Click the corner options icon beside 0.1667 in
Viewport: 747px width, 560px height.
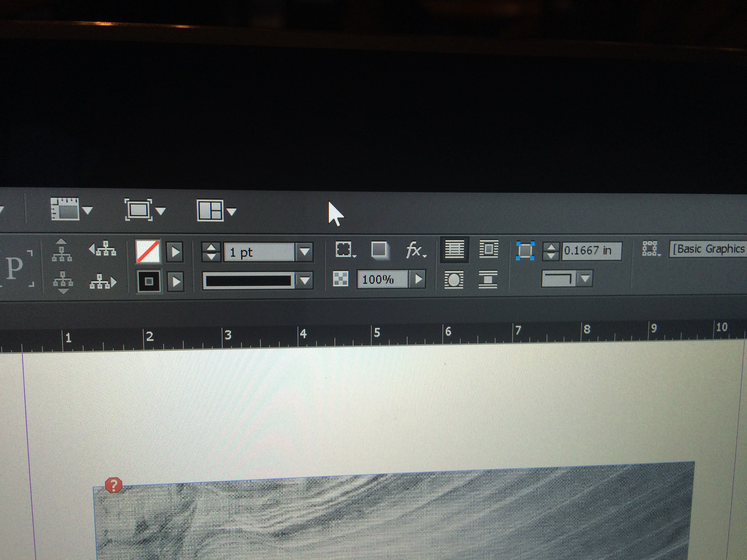click(x=525, y=250)
